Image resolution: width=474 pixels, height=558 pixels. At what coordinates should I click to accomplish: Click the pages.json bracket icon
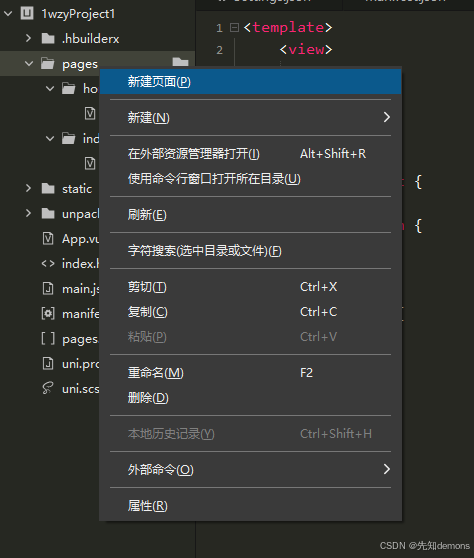48,339
